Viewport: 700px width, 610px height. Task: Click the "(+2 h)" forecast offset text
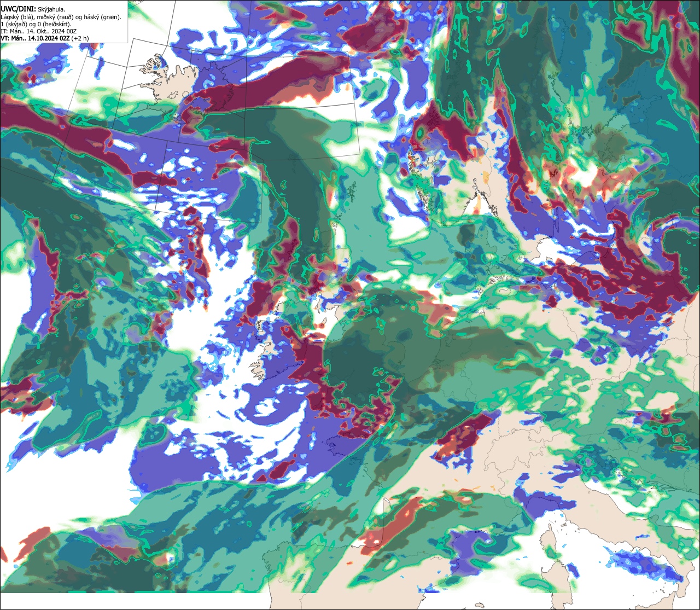pos(80,38)
